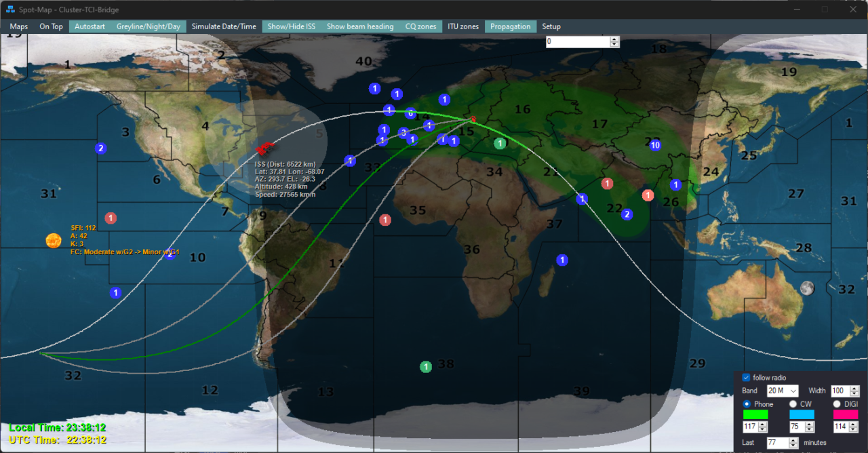Screen dimensions: 868x453
Task: Click the green spot marker near zone 38
Action: (425, 367)
